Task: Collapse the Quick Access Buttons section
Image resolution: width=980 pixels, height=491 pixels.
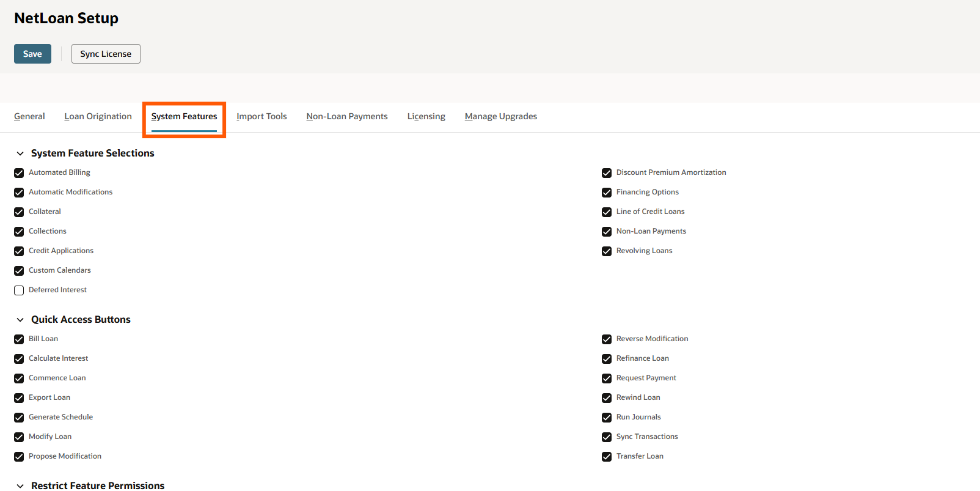Action: tap(20, 320)
